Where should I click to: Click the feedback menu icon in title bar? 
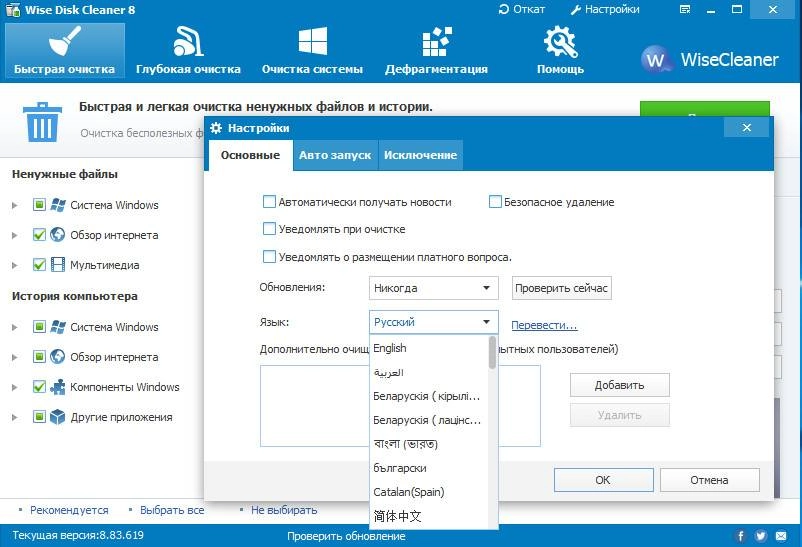[685, 9]
